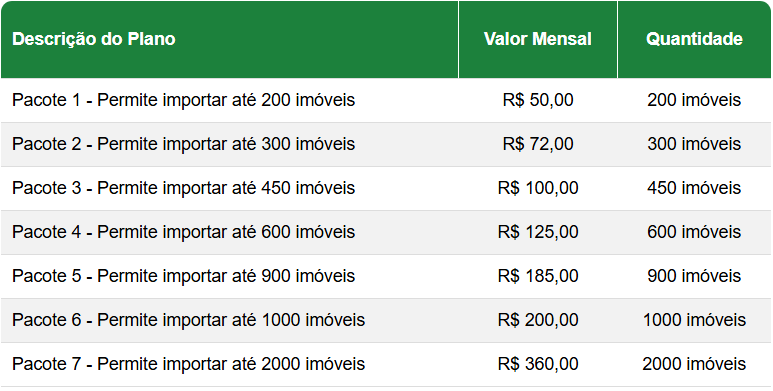The height and width of the screenshot is (391, 773).
Task: Click the 2000 imóveis quantity cell
Action: pos(694,364)
